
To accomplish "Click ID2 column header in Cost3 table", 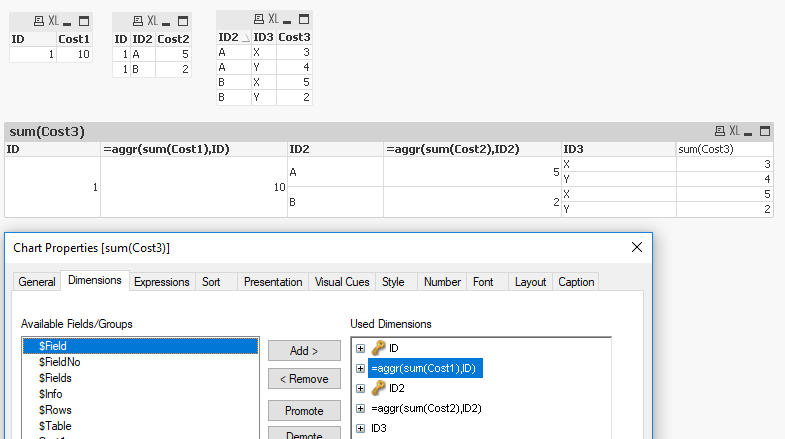I will [x=233, y=37].
